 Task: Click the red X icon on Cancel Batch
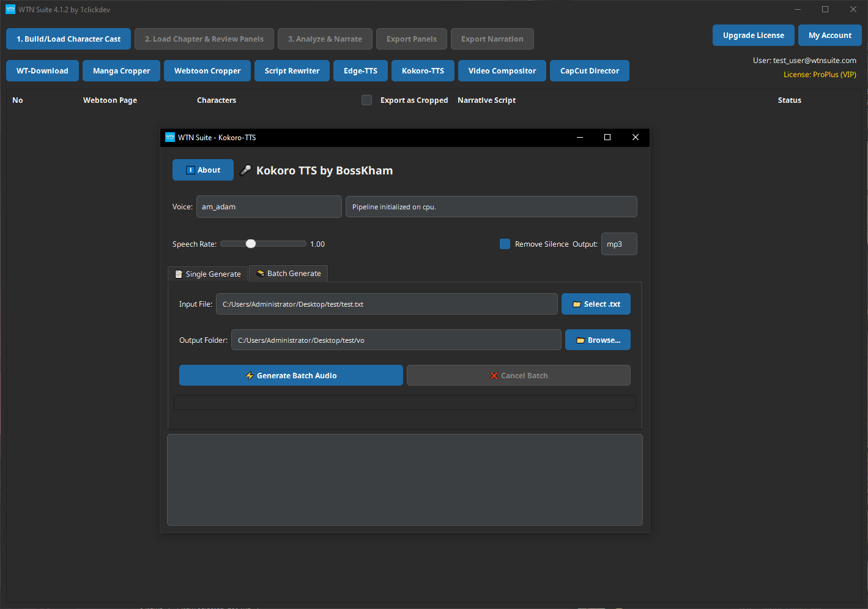[494, 375]
